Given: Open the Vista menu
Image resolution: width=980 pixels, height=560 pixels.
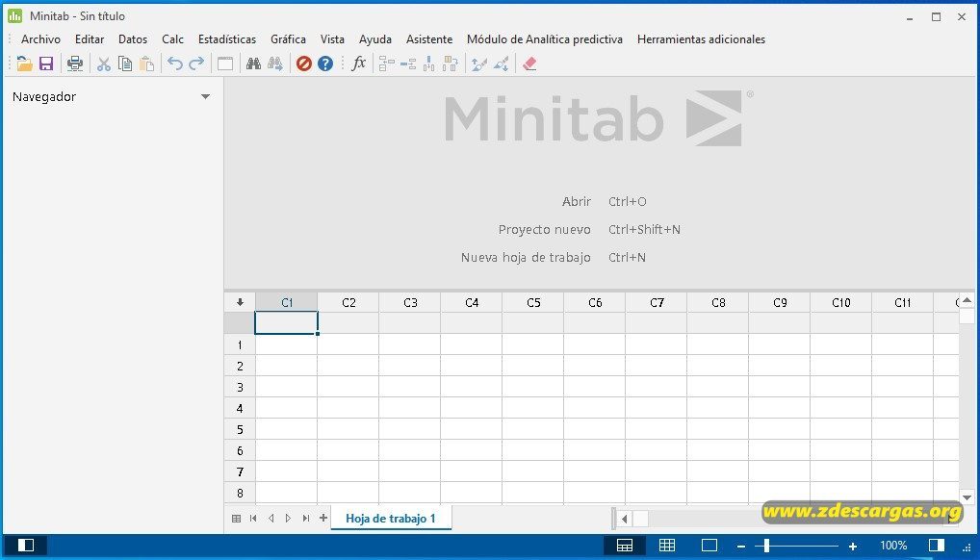Looking at the screenshot, I should coord(332,38).
